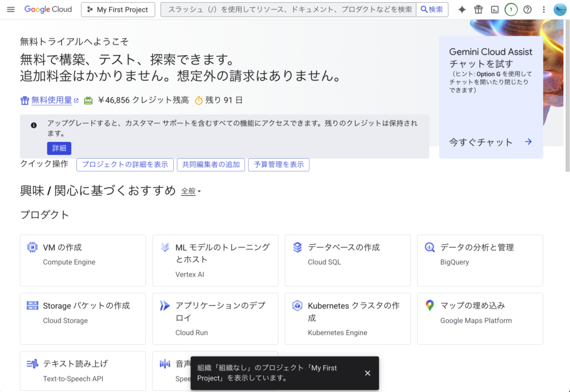Select プロジェクトの詳細を表示 quick action
570x392 pixels.
click(x=125, y=164)
